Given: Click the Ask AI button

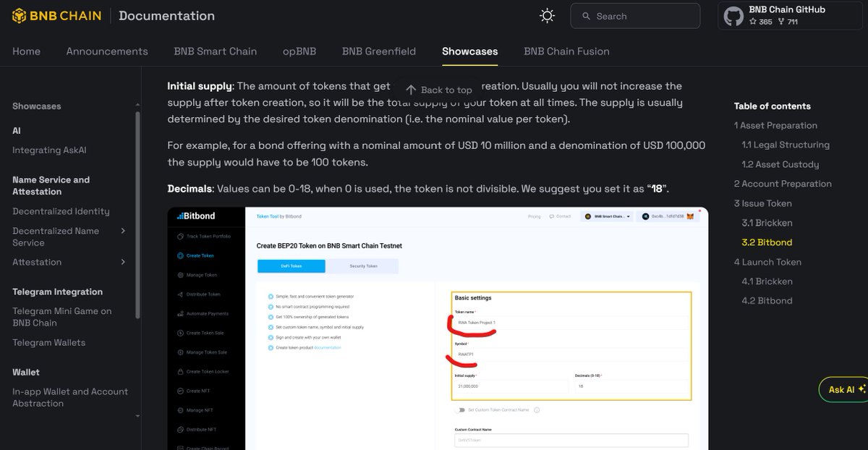Looking at the screenshot, I should click(x=845, y=389).
